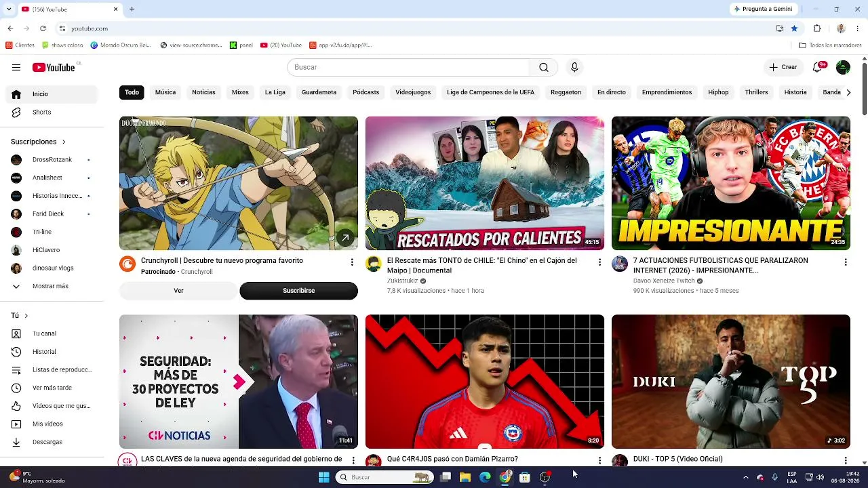Show hidden system tray icons
Screen dimensions: 868x488
click(746, 477)
